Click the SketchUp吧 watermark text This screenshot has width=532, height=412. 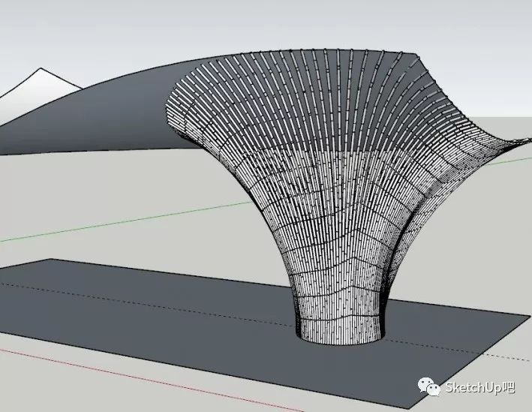pos(479,387)
